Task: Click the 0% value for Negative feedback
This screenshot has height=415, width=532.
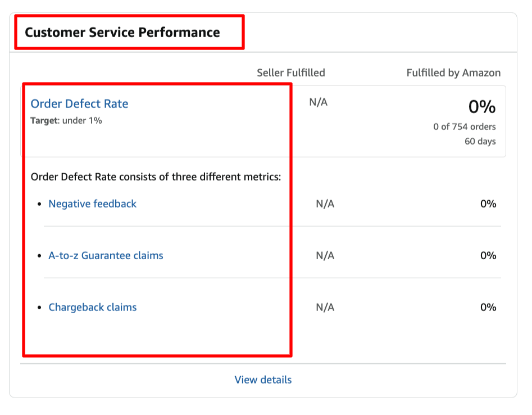Action: 488,204
